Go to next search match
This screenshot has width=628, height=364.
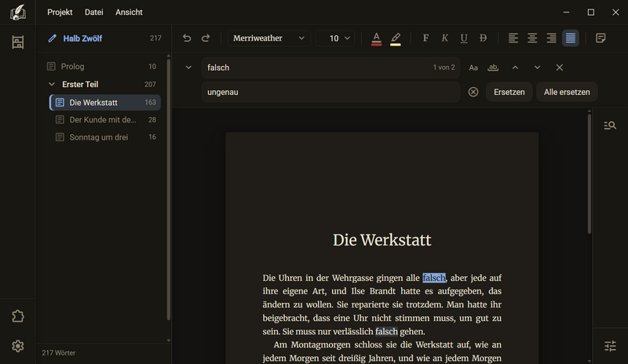537,67
